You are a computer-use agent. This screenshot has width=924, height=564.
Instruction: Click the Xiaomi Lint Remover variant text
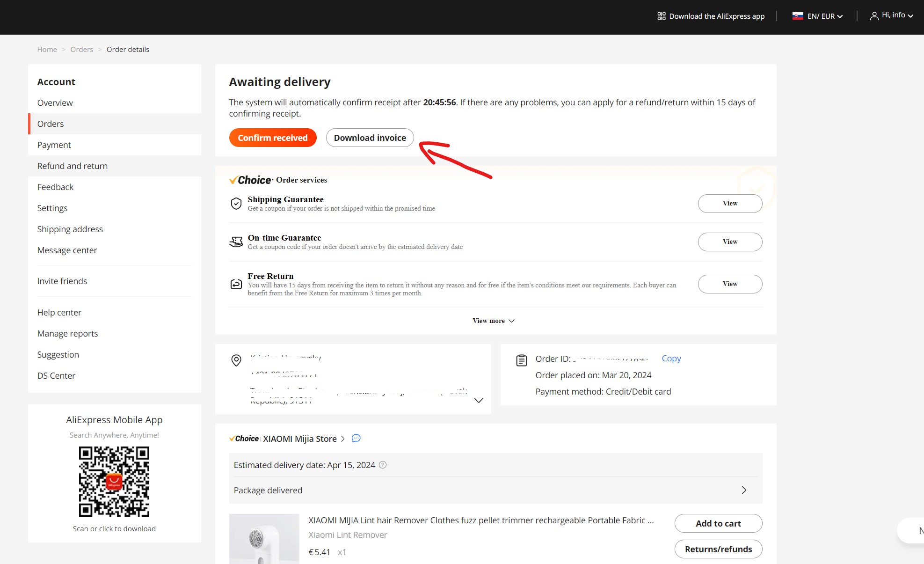348,535
